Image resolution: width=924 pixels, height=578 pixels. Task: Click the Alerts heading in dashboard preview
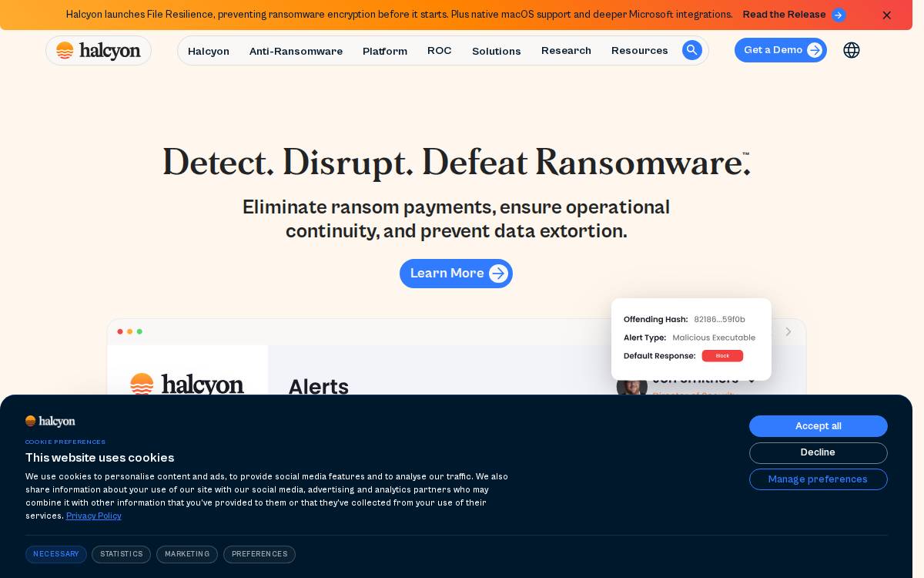pos(319,387)
